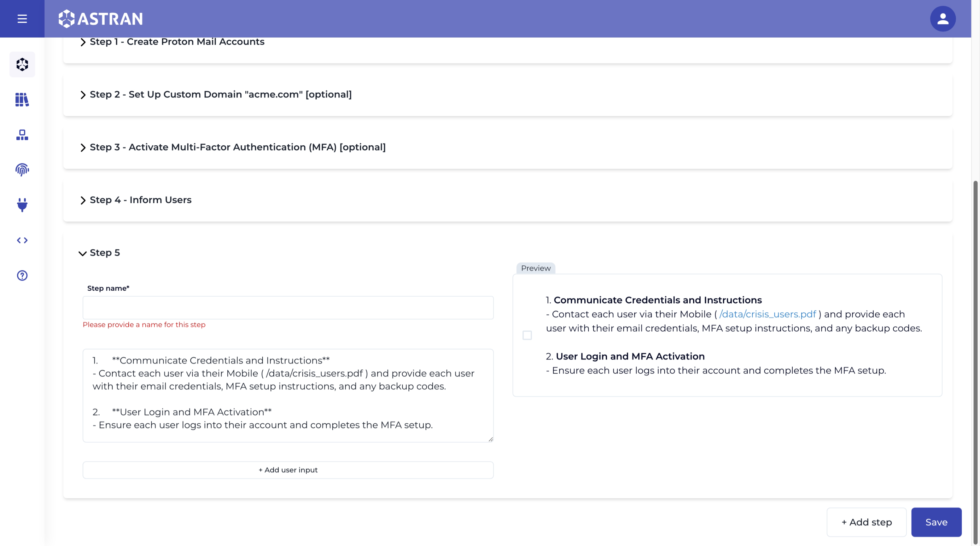Open the help question mark icon
Viewport: 980px width, 546px height.
pyautogui.click(x=22, y=275)
